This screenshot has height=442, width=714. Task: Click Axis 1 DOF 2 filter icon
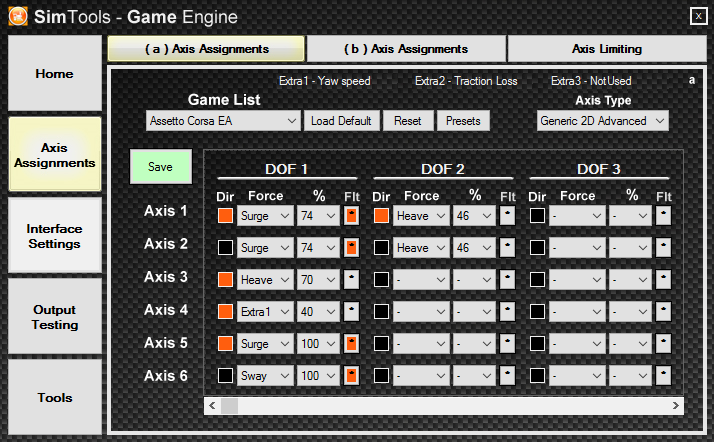(x=507, y=215)
